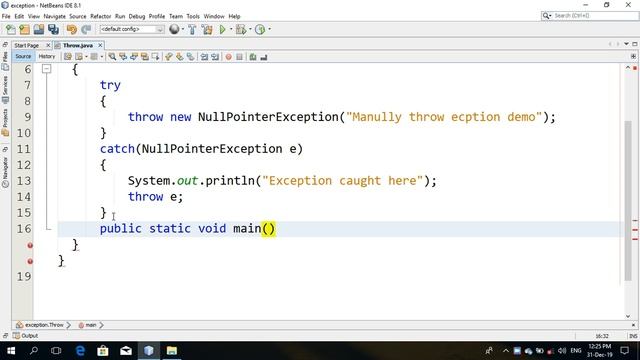Jump to Last Edit icon in editor toolbar

pos(68,57)
